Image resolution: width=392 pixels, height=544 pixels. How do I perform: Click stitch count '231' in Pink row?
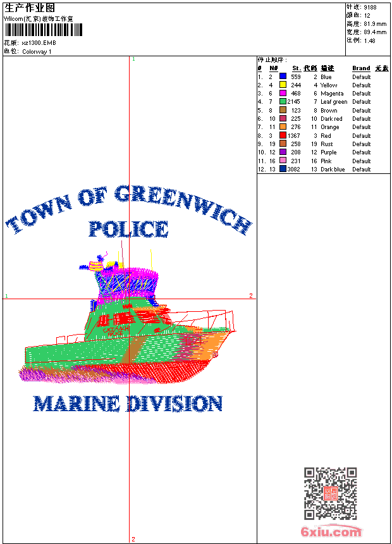point(296,161)
